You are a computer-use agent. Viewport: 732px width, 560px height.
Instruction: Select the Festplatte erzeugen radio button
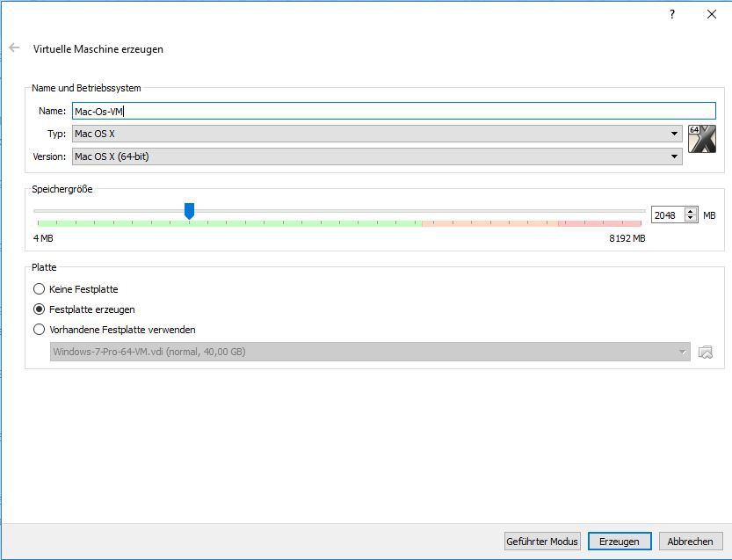pyautogui.click(x=39, y=309)
